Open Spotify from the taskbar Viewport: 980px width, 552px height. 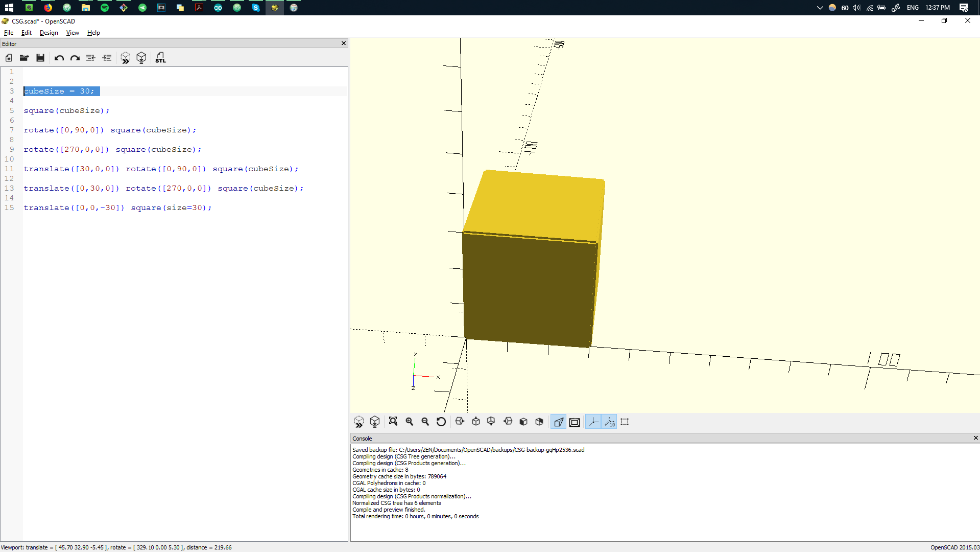[105, 8]
